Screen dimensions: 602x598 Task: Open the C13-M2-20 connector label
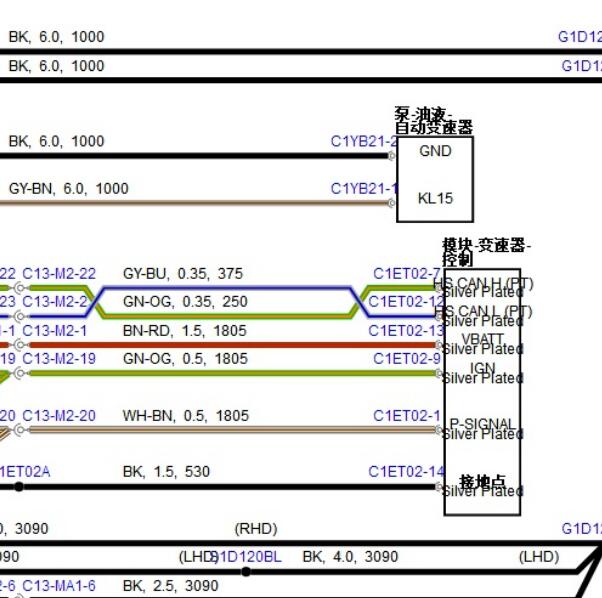point(59,415)
